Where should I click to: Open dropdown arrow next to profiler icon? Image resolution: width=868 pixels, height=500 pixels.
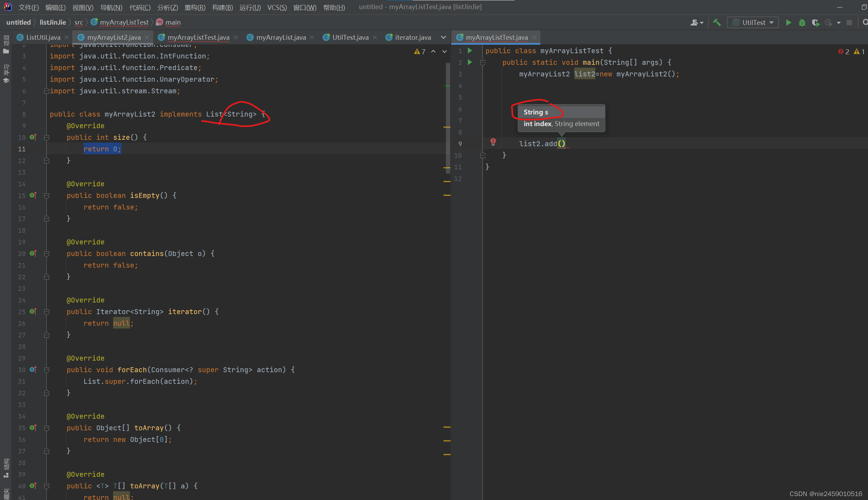[x=839, y=23]
